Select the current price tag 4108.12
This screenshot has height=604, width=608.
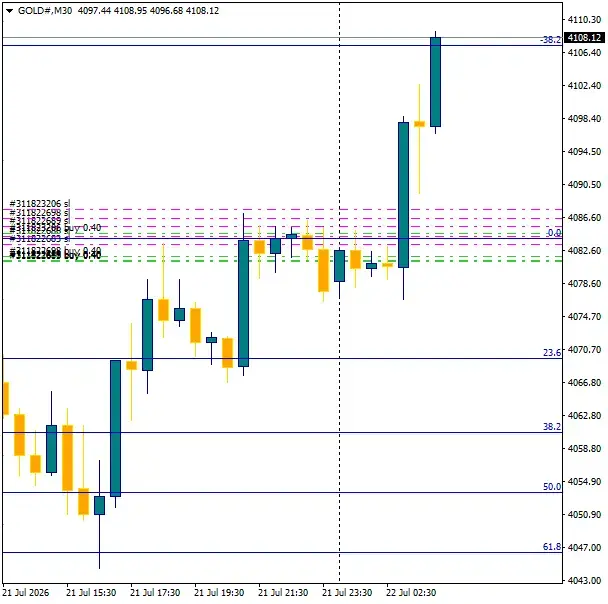pyautogui.click(x=584, y=38)
